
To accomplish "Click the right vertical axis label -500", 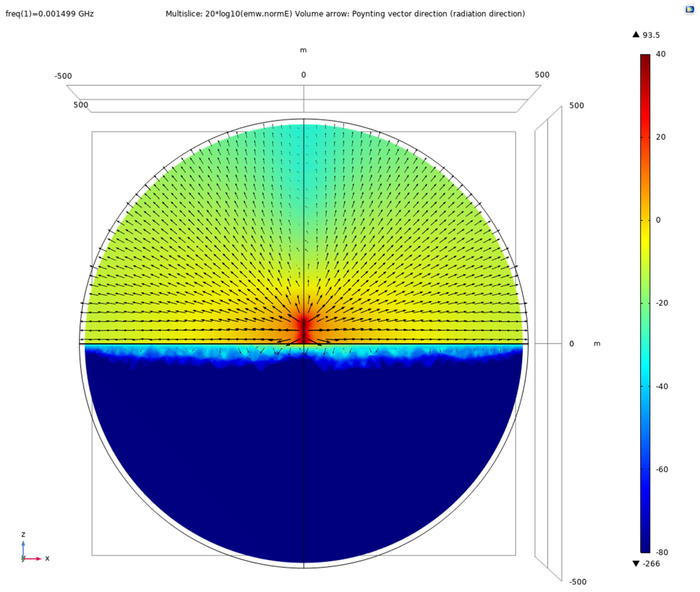I will pos(578,582).
